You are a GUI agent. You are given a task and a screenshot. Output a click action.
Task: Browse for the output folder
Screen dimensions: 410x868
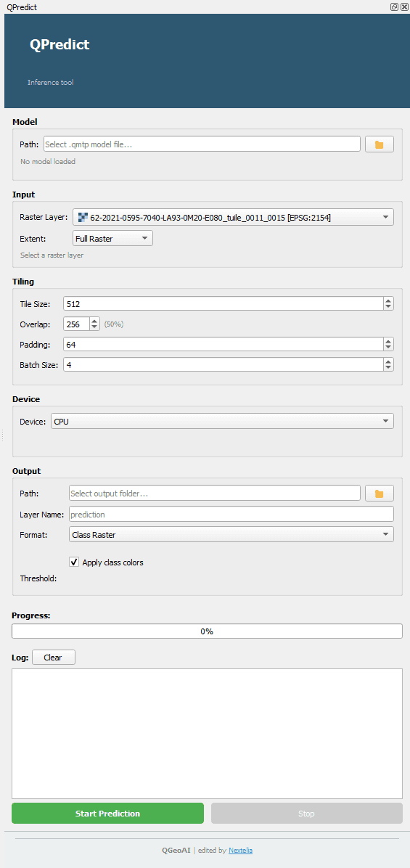pos(379,494)
